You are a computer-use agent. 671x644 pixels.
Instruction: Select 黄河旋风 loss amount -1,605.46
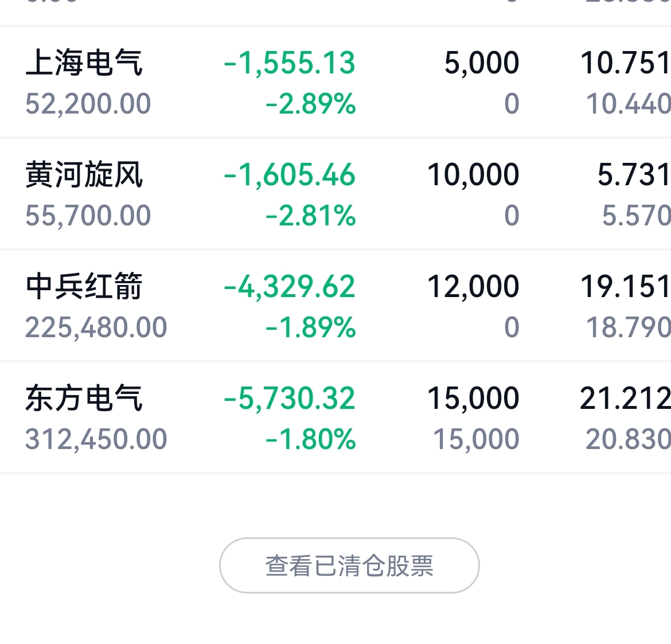click(290, 174)
